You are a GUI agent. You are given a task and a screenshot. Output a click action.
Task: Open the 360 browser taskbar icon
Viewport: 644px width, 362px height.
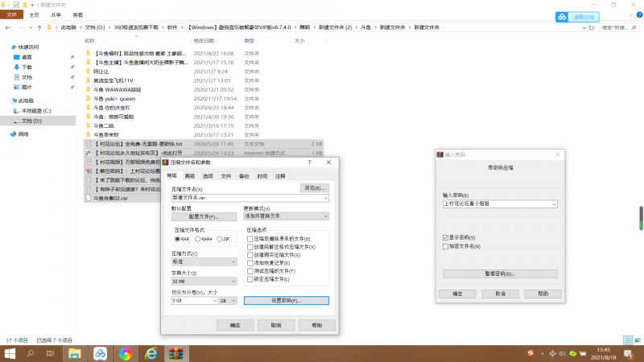[125, 353]
